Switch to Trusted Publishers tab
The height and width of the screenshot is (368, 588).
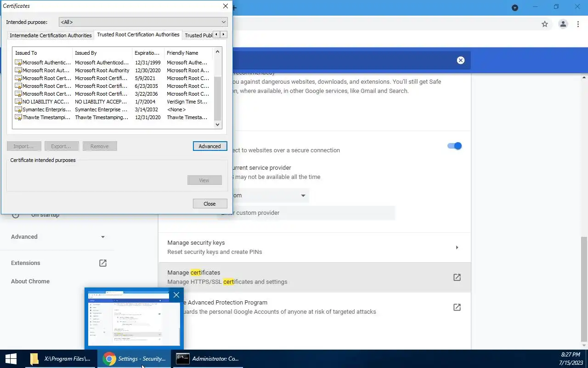pyautogui.click(x=198, y=35)
